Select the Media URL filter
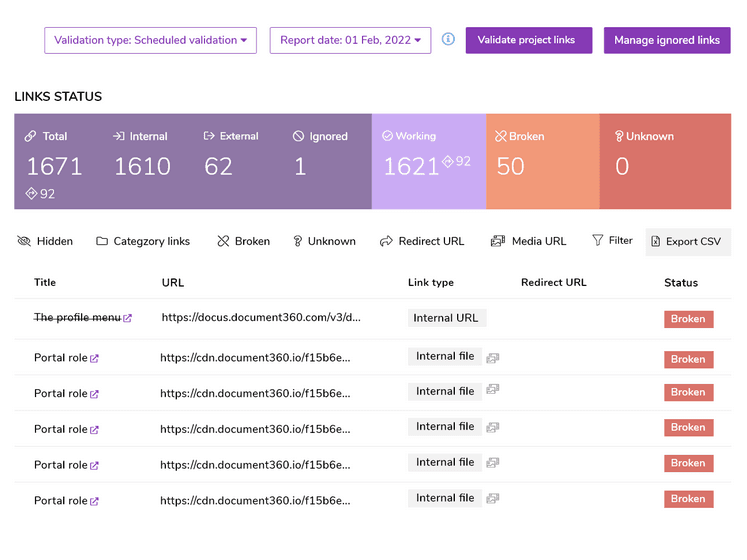The height and width of the screenshot is (560, 747). tap(528, 241)
